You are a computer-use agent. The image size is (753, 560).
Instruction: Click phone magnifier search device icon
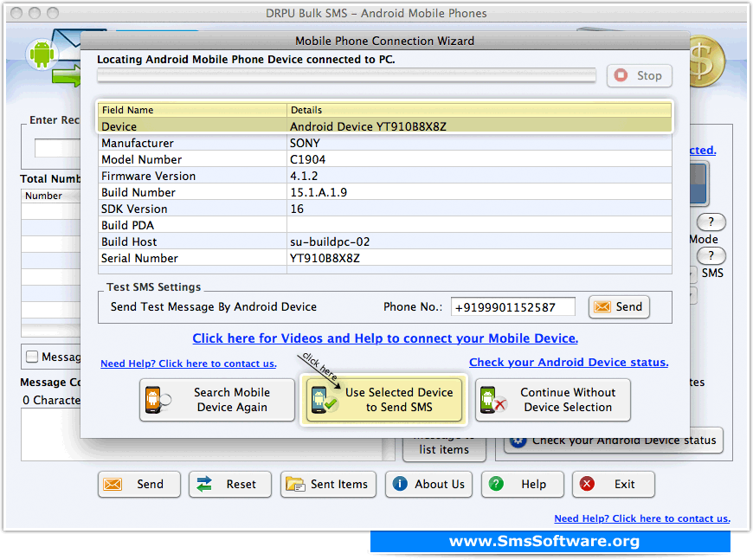(x=157, y=400)
